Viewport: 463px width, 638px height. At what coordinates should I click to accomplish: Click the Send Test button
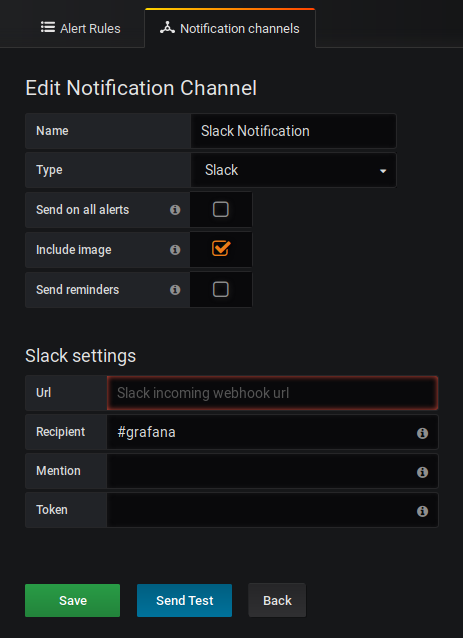[x=184, y=600]
